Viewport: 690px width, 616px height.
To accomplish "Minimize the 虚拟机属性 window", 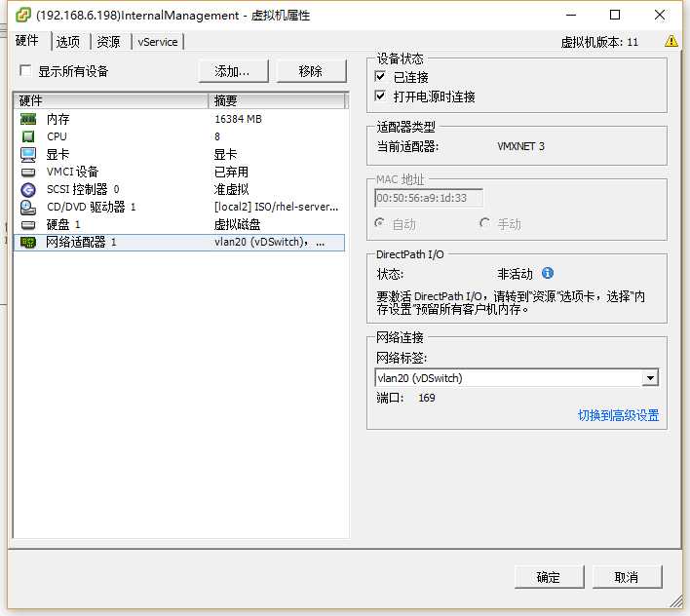I will point(571,15).
